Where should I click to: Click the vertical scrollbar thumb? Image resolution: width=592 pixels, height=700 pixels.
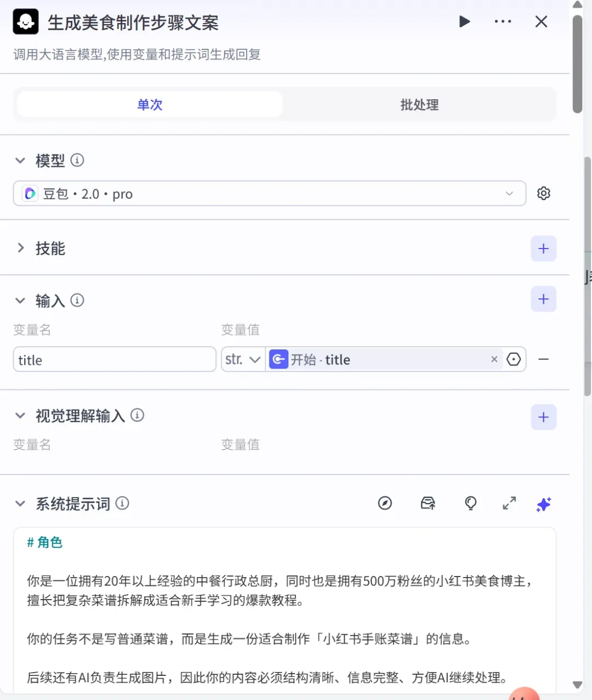577,64
